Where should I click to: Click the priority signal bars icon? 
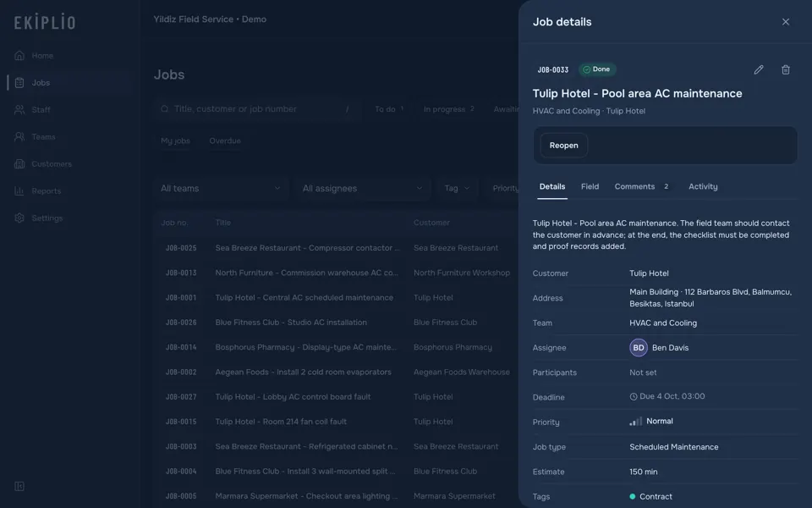click(x=635, y=422)
